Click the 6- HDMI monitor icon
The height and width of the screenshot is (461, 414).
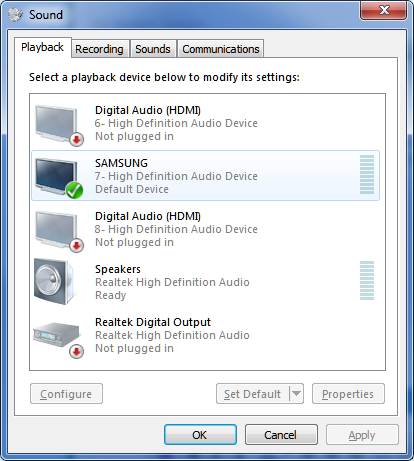click(x=57, y=123)
